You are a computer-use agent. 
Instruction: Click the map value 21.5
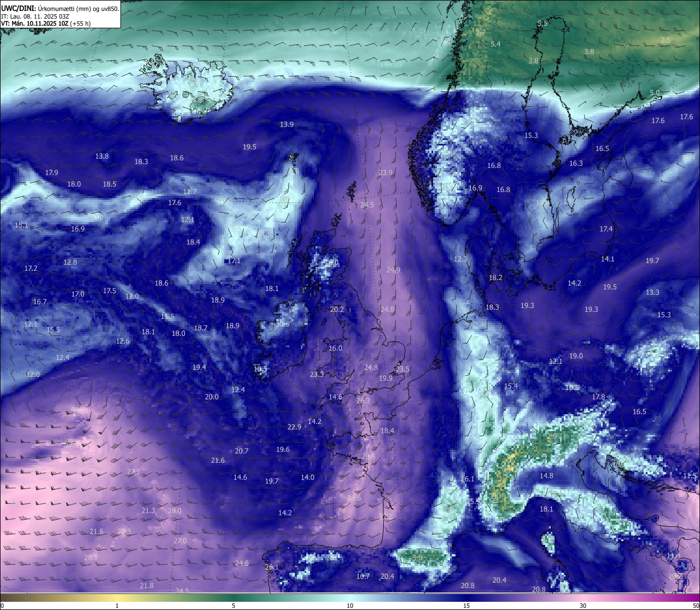click(96, 531)
